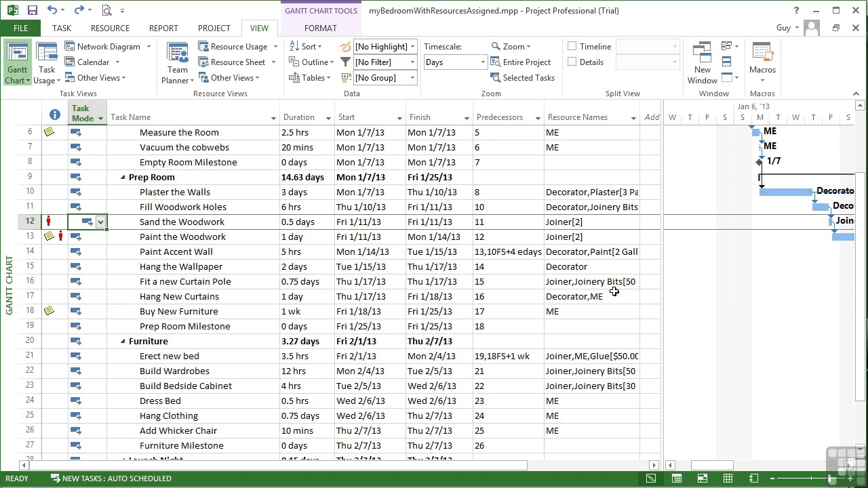Collapse the Furniture summary task
This screenshot has height=488, width=868.
pyautogui.click(x=123, y=341)
